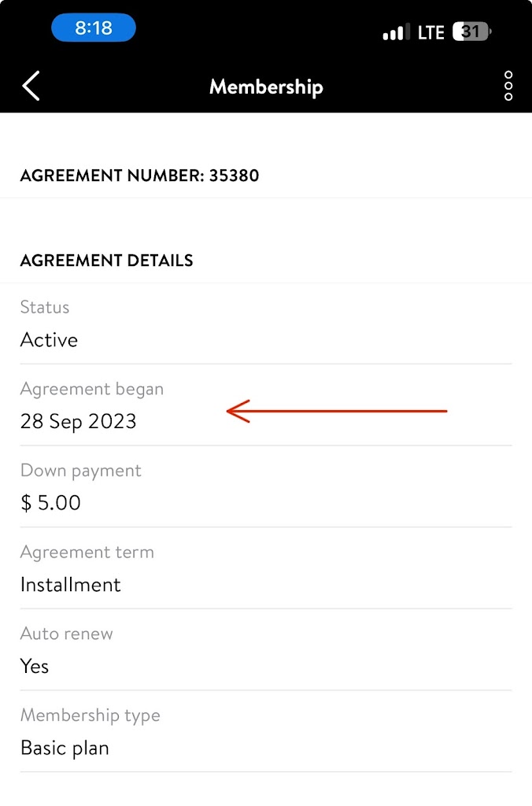Tap the Down payment label

(x=80, y=471)
